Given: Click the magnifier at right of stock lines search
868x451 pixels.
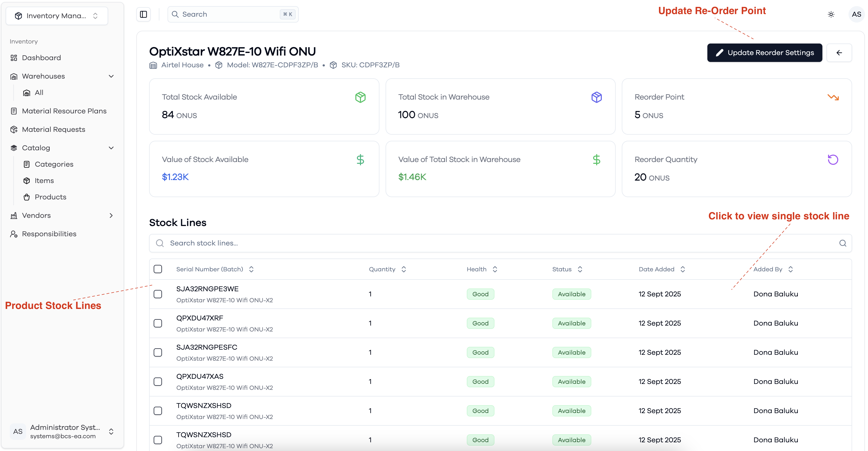Looking at the screenshot, I should point(843,243).
